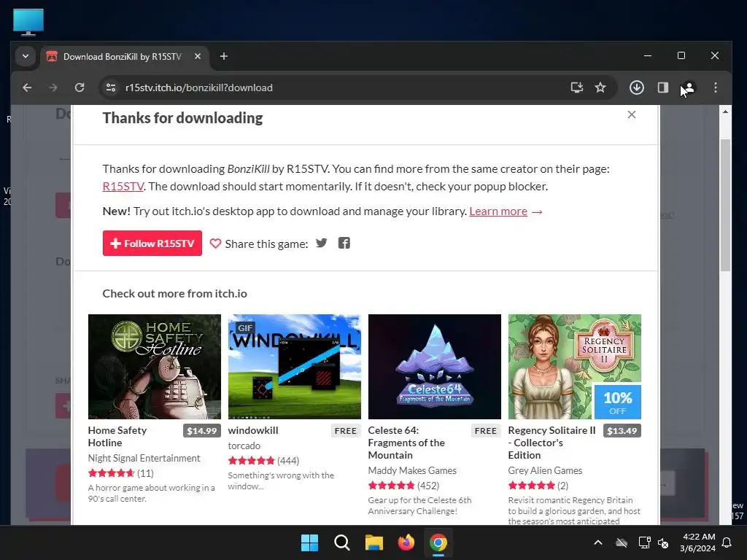
Task: Click the desktop monitor shortcut icon
Action: click(28, 22)
